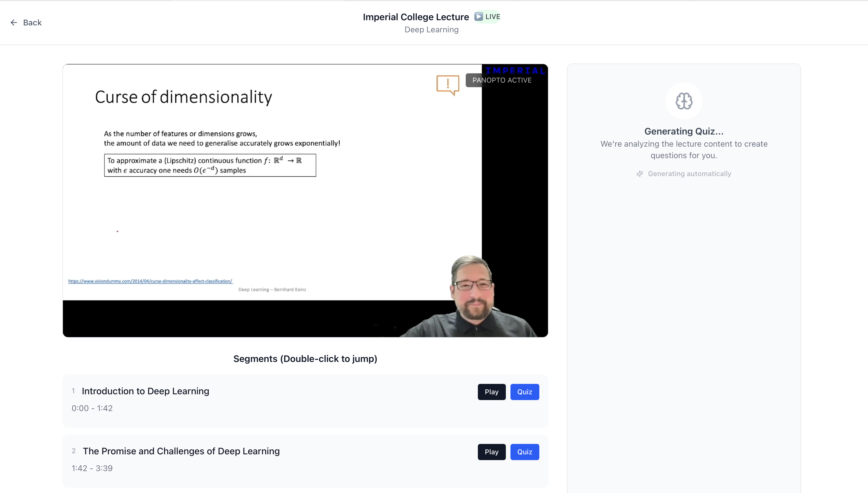The image size is (868, 493).
Task: Play The Promise and Challenges segment
Action: click(x=491, y=452)
